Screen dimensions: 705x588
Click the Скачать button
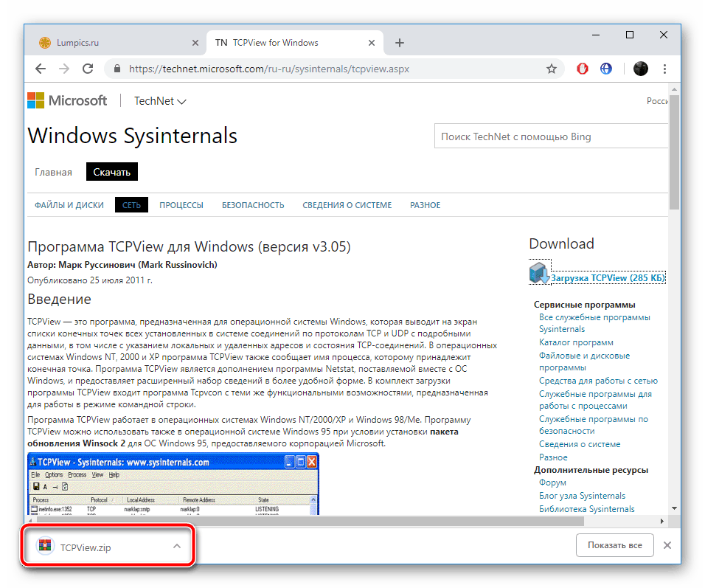[x=111, y=171]
